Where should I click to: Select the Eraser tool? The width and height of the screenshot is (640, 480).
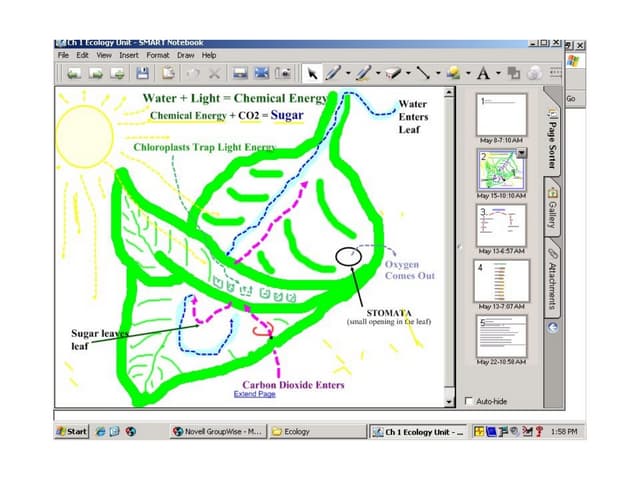[393, 73]
